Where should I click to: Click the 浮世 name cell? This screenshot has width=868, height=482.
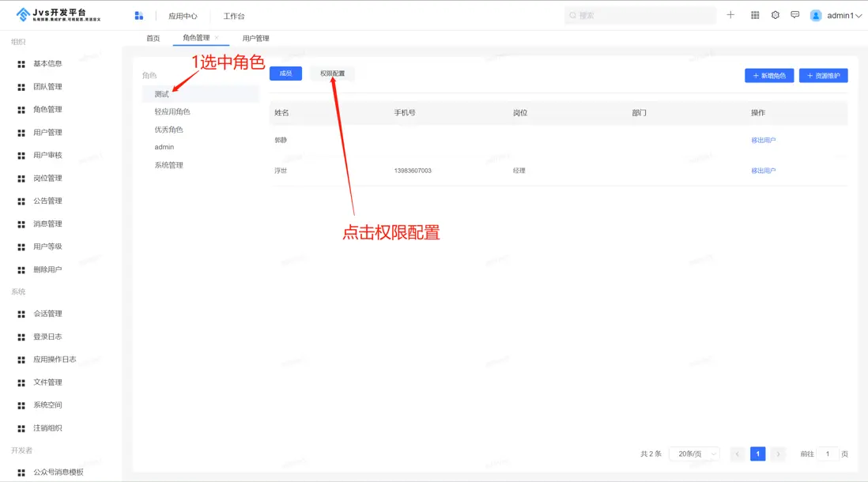tap(281, 171)
